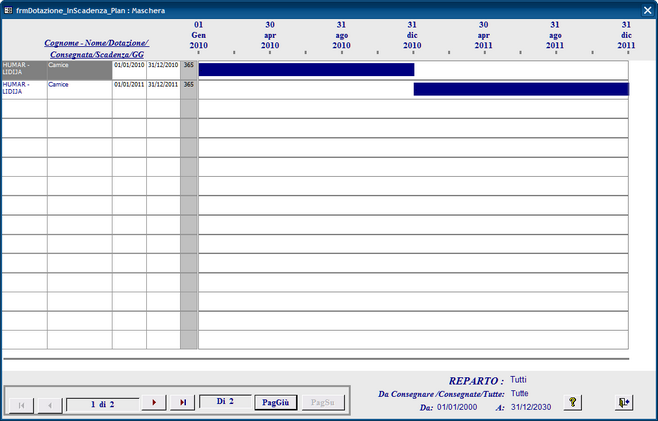Click the 30 apr 2010 timeline label
The image size is (658, 421).
click(270, 35)
